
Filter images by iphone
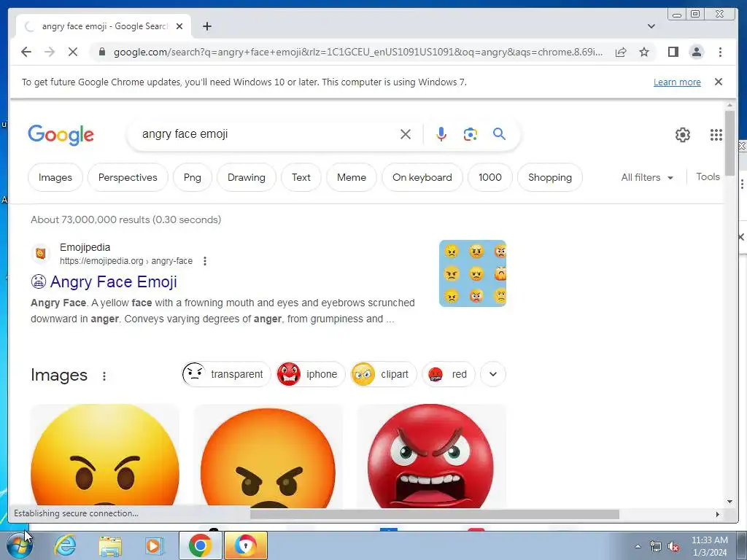click(x=311, y=374)
